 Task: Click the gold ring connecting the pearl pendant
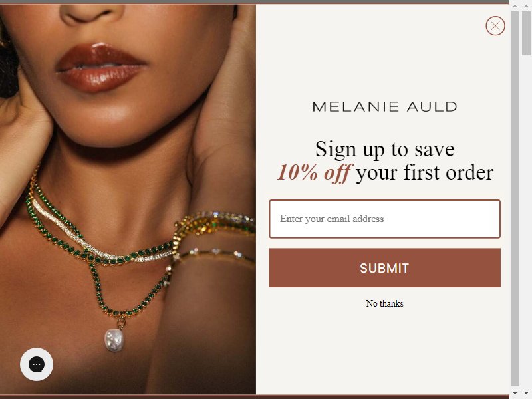click(x=121, y=322)
